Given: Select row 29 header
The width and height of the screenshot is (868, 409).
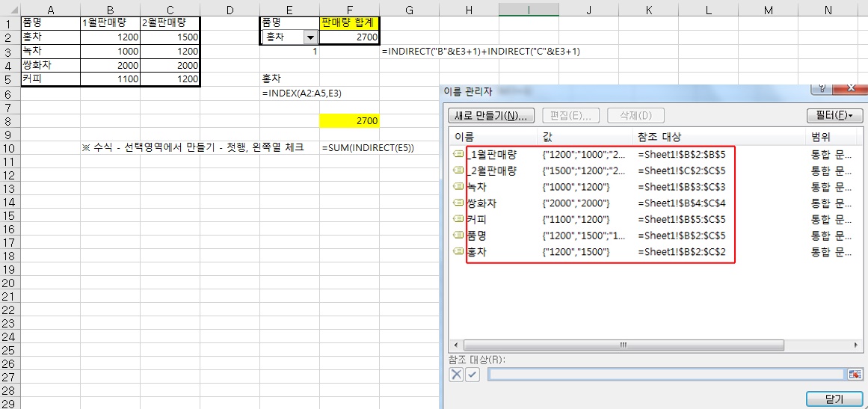Looking at the screenshot, I should [10, 404].
